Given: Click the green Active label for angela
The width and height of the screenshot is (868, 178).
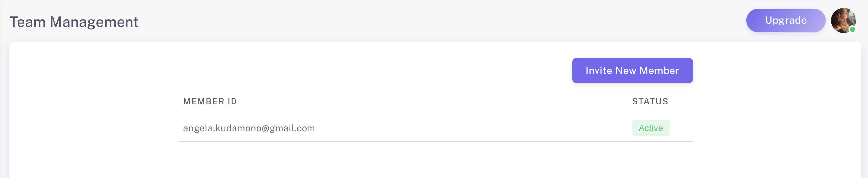Looking at the screenshot, I should click(650, 128).
